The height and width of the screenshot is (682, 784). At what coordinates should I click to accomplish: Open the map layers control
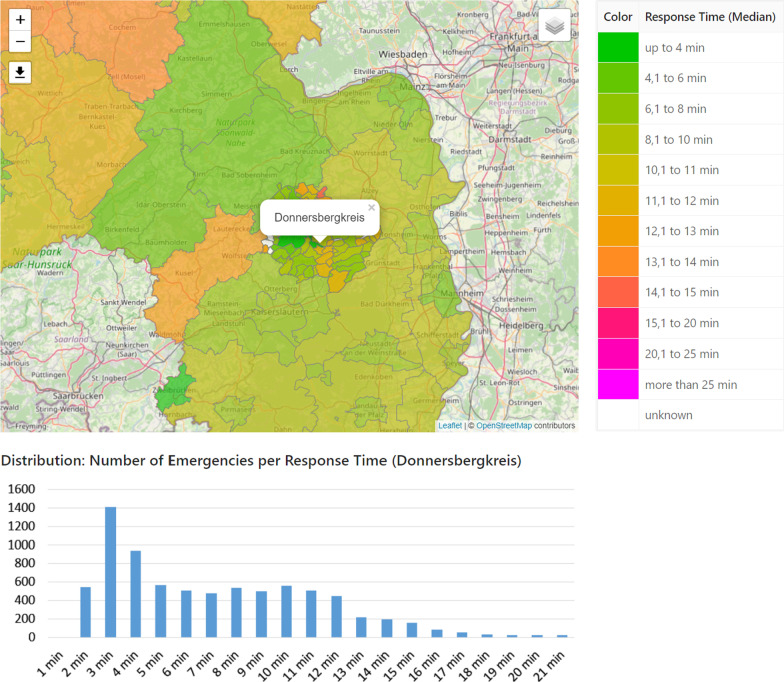[555, 25]
